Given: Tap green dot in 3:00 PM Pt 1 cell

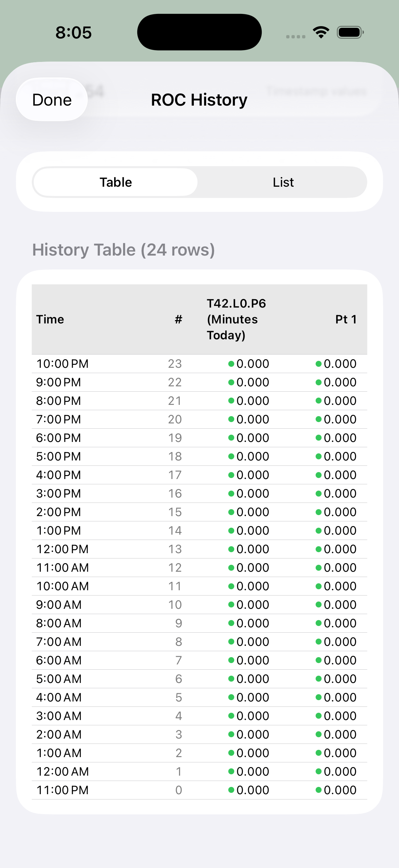Looking at the screenshot, I should [318, 493].
